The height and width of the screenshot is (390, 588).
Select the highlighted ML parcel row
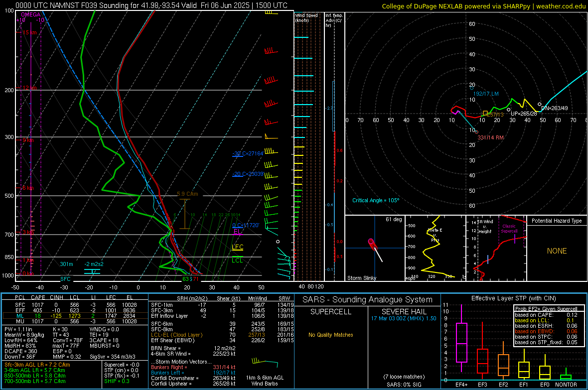click(75, 316)
